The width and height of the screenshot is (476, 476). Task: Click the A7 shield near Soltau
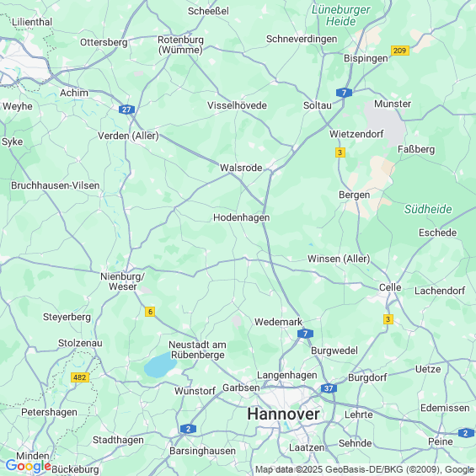344,93
